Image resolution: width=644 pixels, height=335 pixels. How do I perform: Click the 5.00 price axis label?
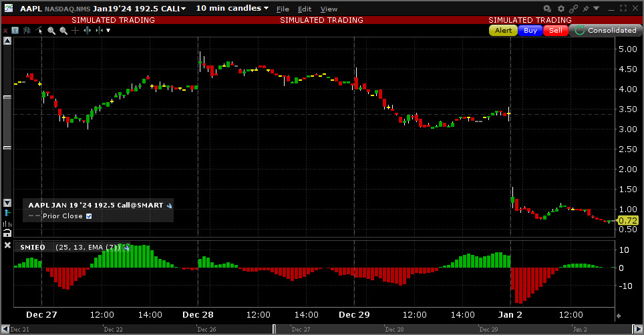(x=627, y=49)
